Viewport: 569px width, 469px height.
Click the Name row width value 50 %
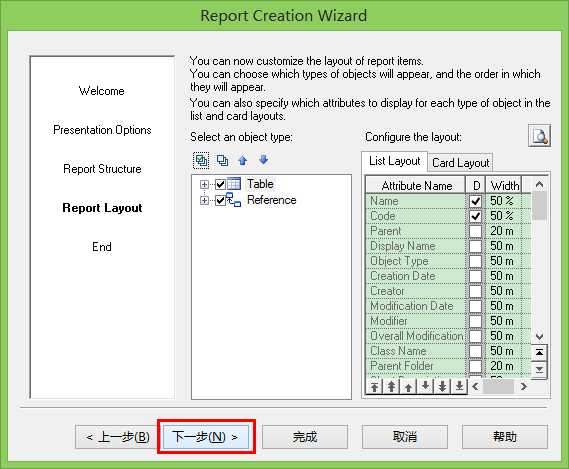(502, 201)
